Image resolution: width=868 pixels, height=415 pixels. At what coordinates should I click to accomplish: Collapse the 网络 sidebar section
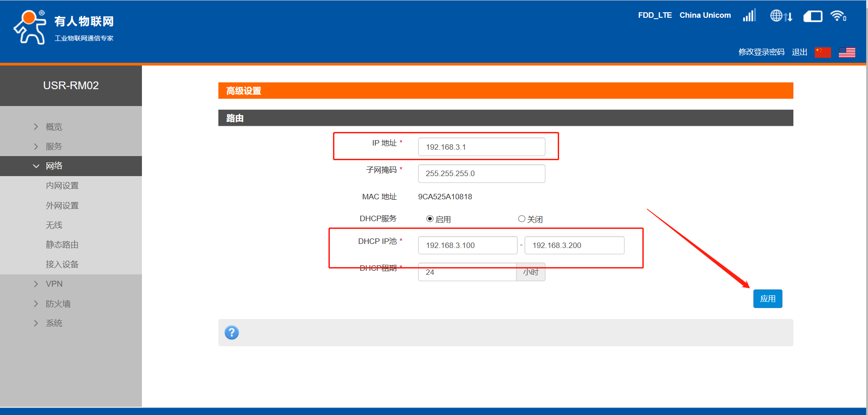click(54, 166)
